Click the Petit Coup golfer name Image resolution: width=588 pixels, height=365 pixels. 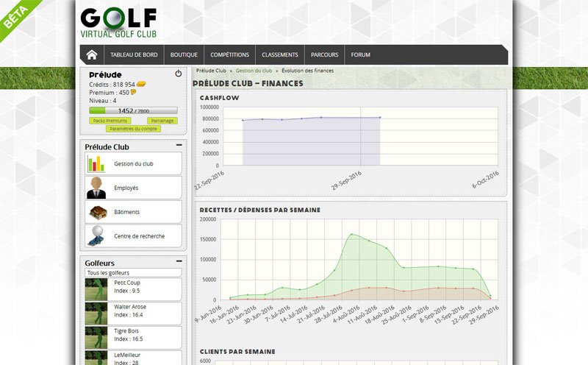click(x=127, y=283)
